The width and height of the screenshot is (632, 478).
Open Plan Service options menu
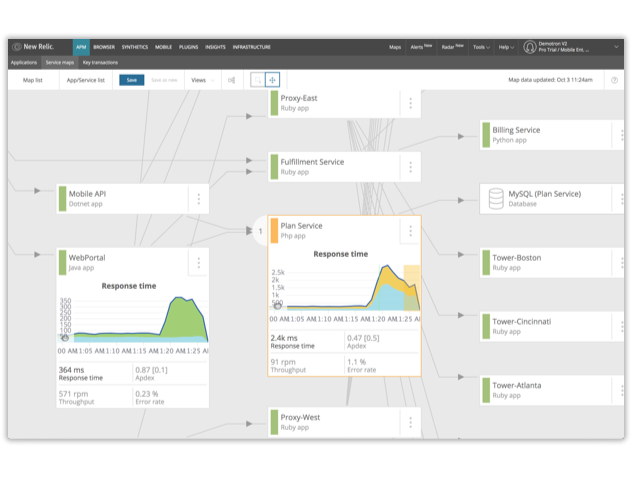tap(410, 231)
